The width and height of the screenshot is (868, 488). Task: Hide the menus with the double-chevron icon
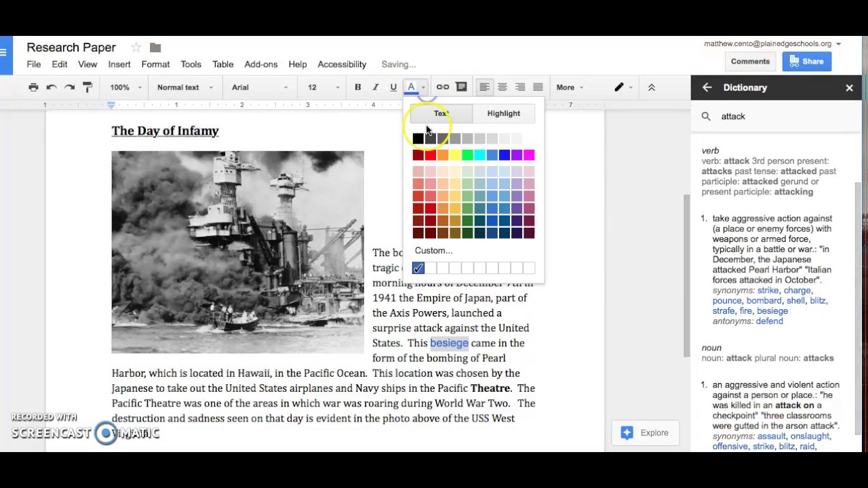[x=652, y=87]
